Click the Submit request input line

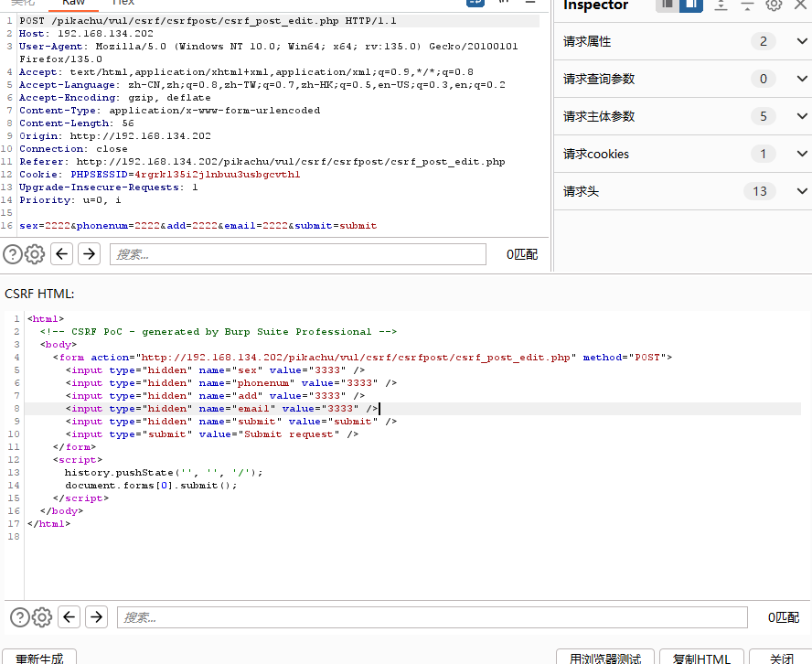[x=212, y=434]
